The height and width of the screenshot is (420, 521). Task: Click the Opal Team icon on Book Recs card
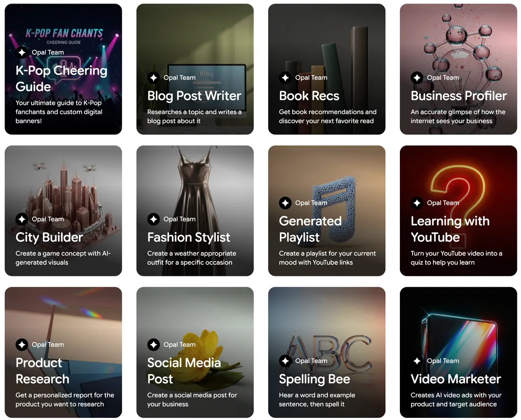(x=285, y=78)
